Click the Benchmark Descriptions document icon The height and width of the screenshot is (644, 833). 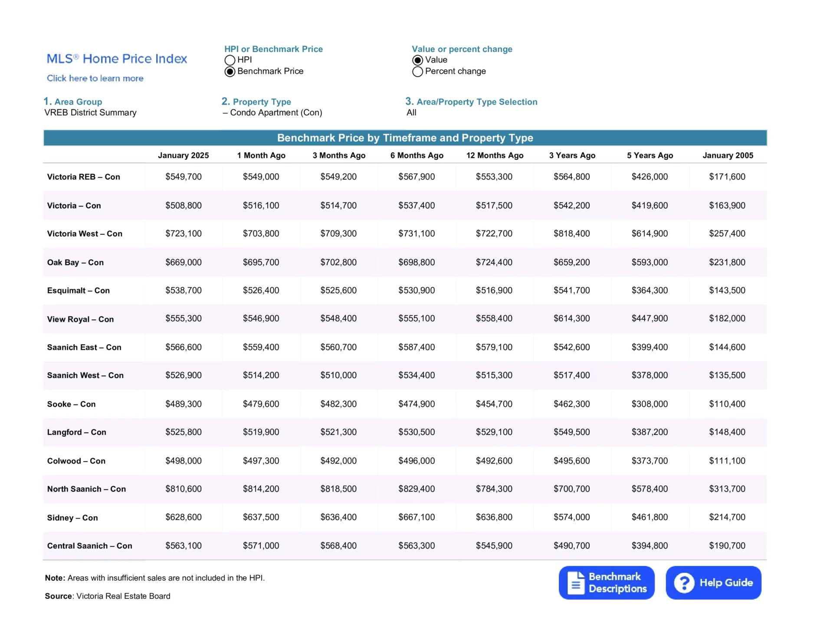[576, 582]
